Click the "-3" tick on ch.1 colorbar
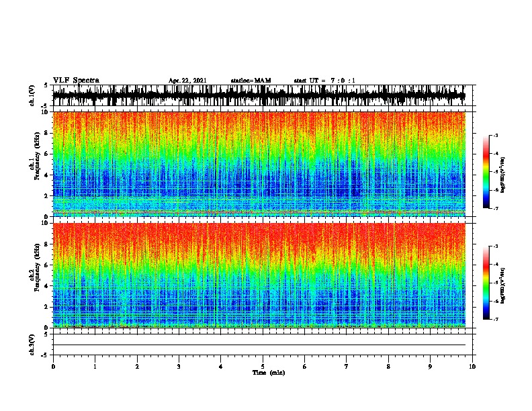Screen dimensions: 532x411 [495, 135]
